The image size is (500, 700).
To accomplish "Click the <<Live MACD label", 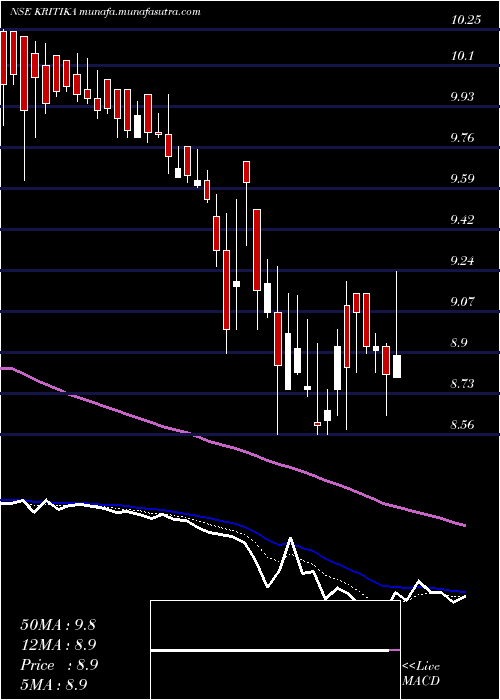I will 421,673.
